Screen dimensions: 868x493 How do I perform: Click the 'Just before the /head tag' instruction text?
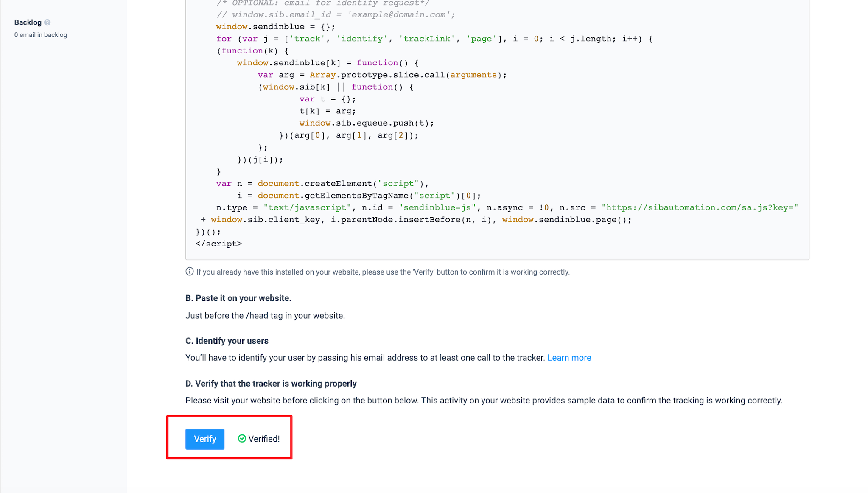coord(265,316)
